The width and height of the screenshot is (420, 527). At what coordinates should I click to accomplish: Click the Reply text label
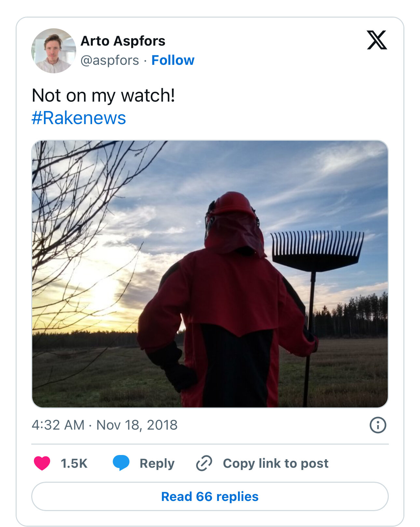pyautogui.click(x=157, y=463)
